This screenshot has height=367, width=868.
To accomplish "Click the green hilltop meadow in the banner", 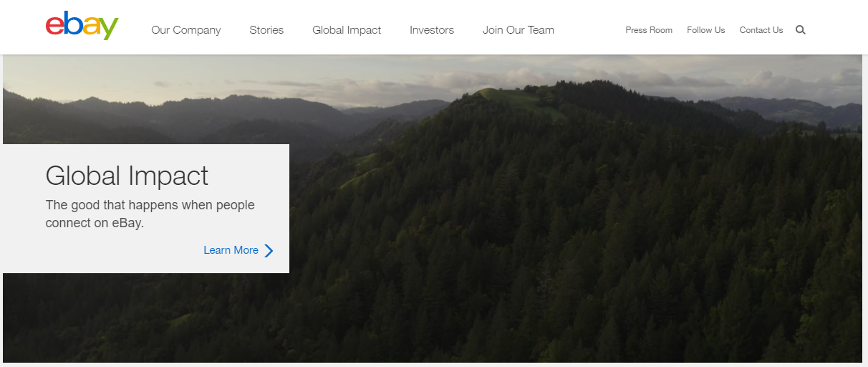I will click(494, 94).
